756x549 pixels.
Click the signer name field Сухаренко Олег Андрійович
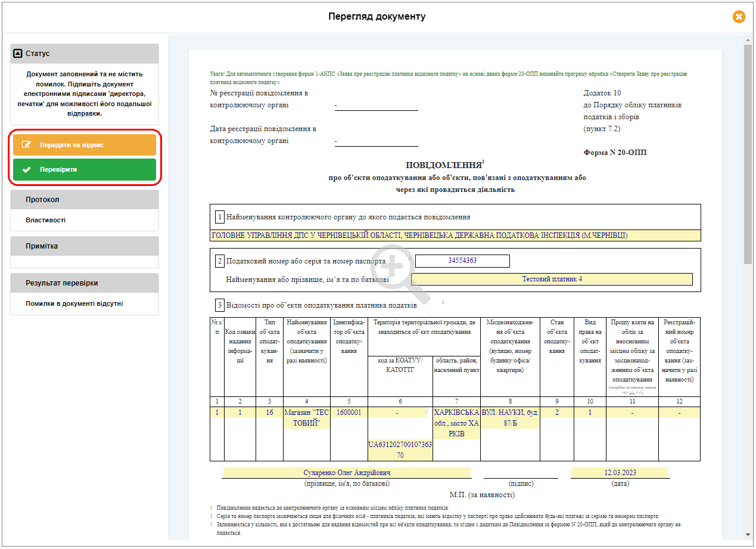[x=347, y=473]
